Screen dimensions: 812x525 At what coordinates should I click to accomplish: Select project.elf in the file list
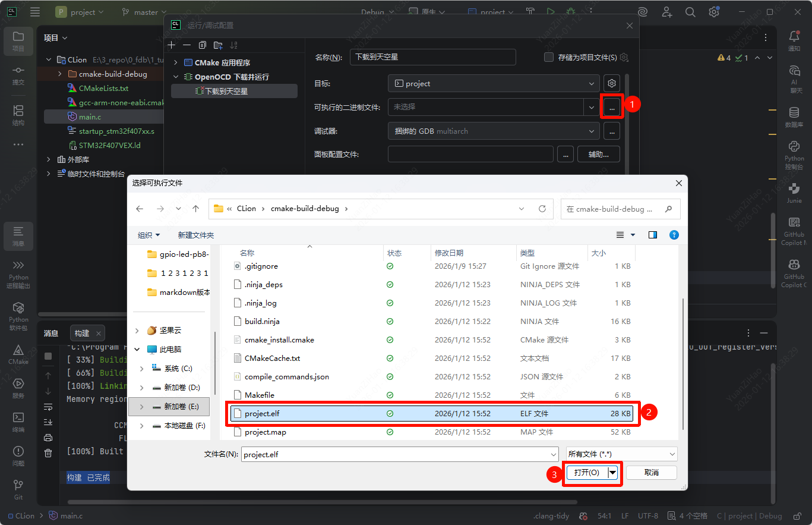262,413
